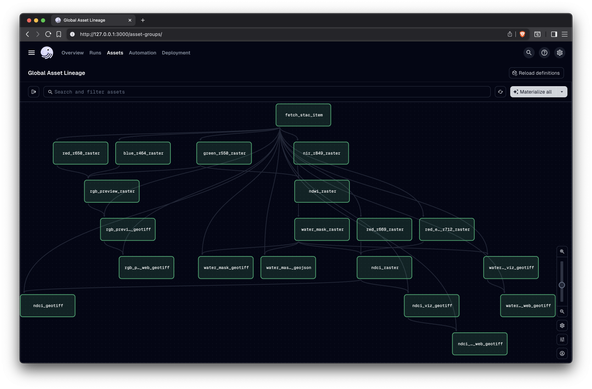The height and width of the screenshot is (389, 592).
Task: Bookmark this page icon
Action: 59,34
